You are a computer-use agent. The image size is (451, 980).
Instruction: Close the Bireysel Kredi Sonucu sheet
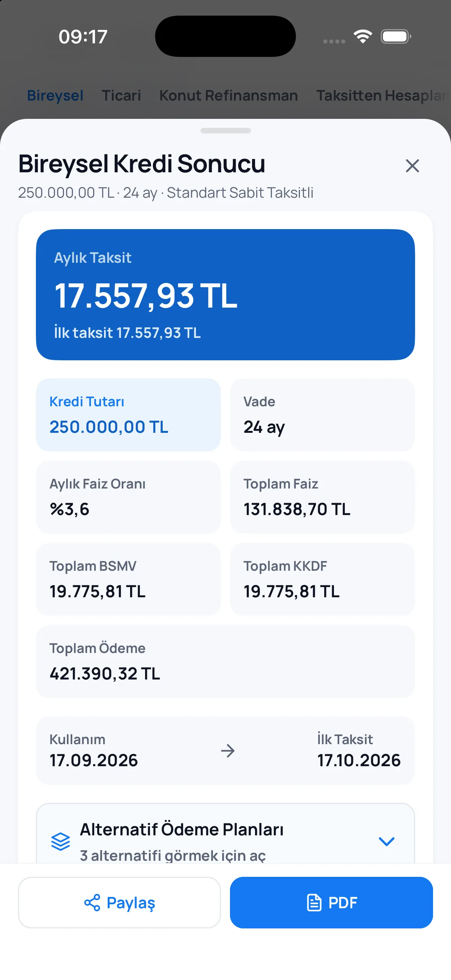point(412,166)
